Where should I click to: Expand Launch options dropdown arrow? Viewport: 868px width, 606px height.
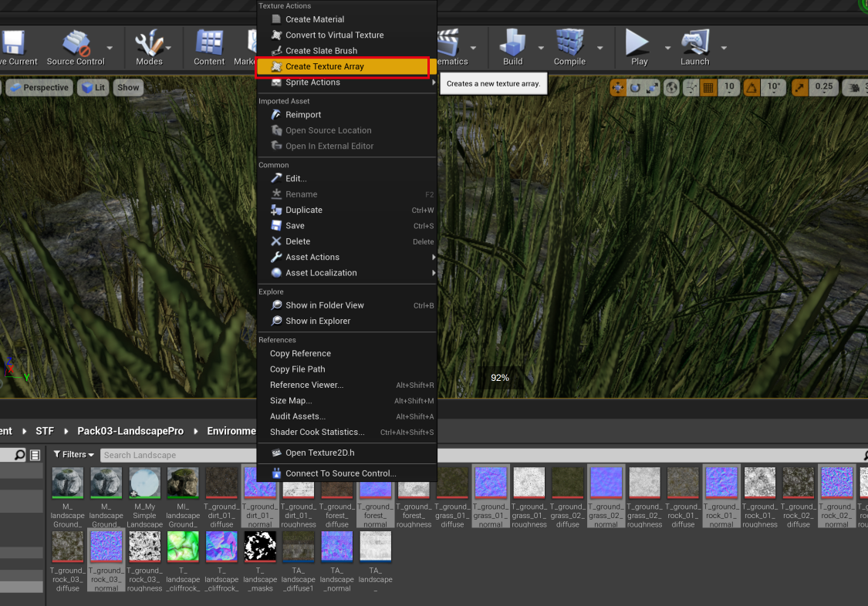724,48
